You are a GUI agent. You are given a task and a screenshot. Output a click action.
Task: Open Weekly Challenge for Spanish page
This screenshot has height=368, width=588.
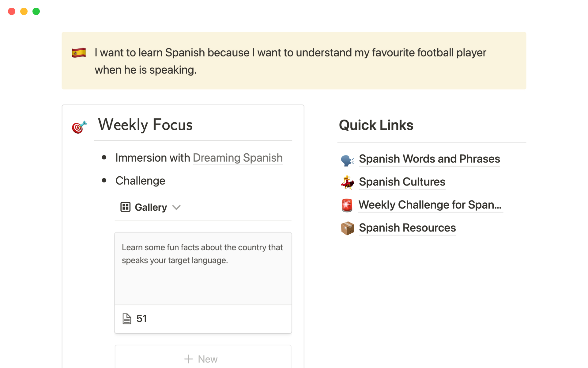point(430,205)
